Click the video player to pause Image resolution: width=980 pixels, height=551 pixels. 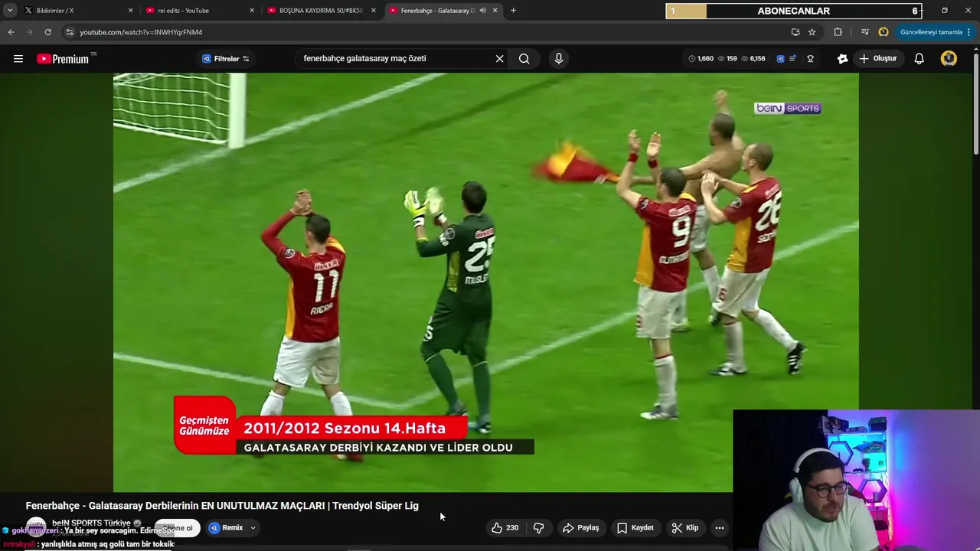(x=486, y=282)
